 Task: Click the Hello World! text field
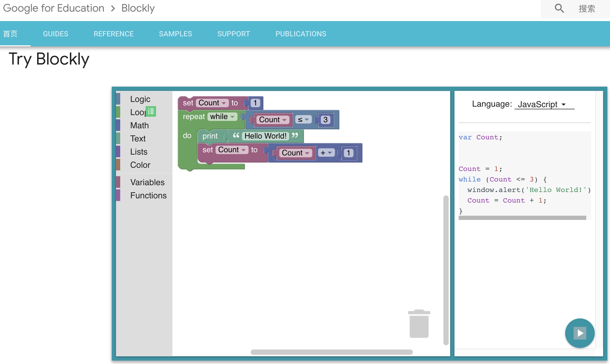coord(265,136)
